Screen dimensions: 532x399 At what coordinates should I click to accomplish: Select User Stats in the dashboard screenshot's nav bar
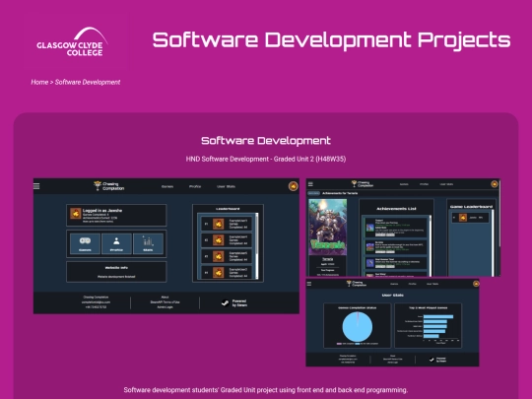(x=226, y=186)
